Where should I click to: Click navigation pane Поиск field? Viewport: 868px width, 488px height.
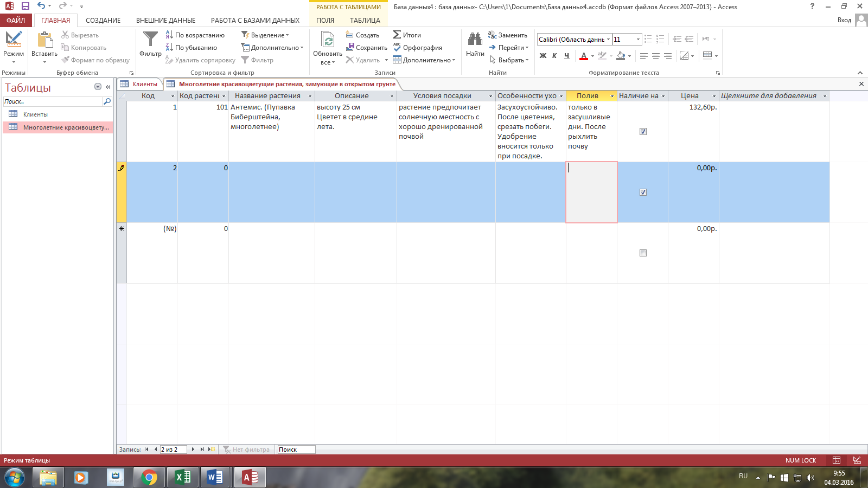(x=53, y=101)
